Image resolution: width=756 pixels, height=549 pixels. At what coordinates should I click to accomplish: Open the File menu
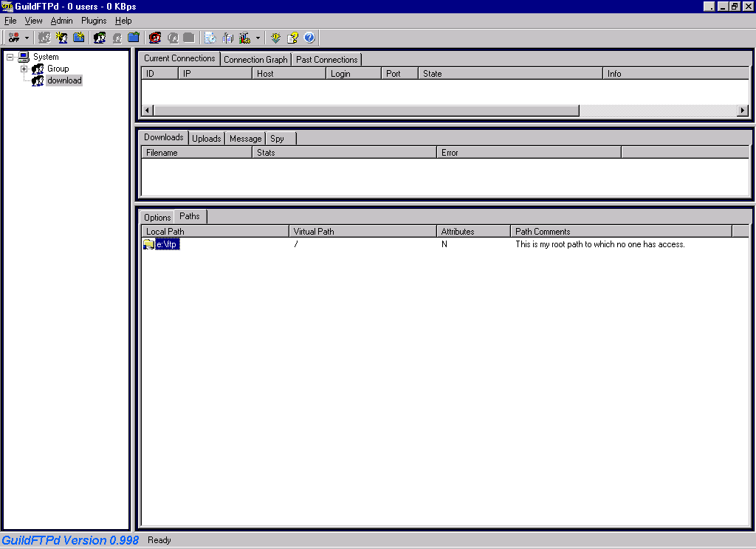pyautogui.click(x=10, y=21)
